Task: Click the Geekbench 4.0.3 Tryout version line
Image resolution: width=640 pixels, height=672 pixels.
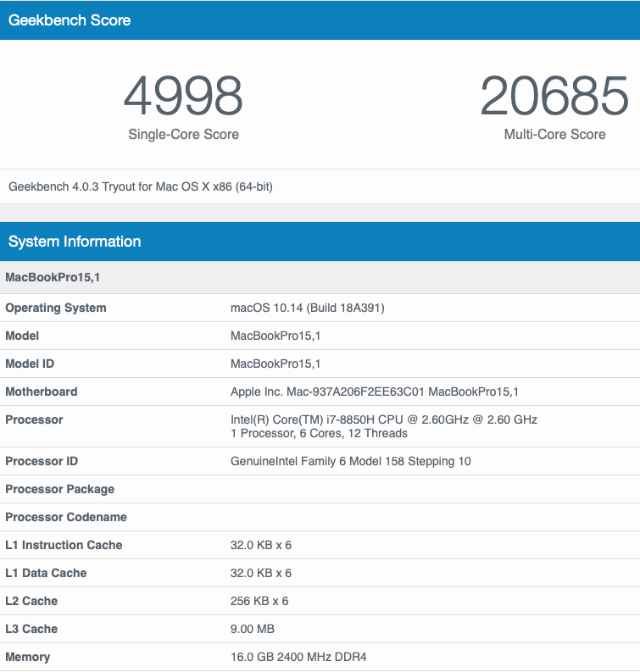Action: pyautogui.click(x=141, y=187)
